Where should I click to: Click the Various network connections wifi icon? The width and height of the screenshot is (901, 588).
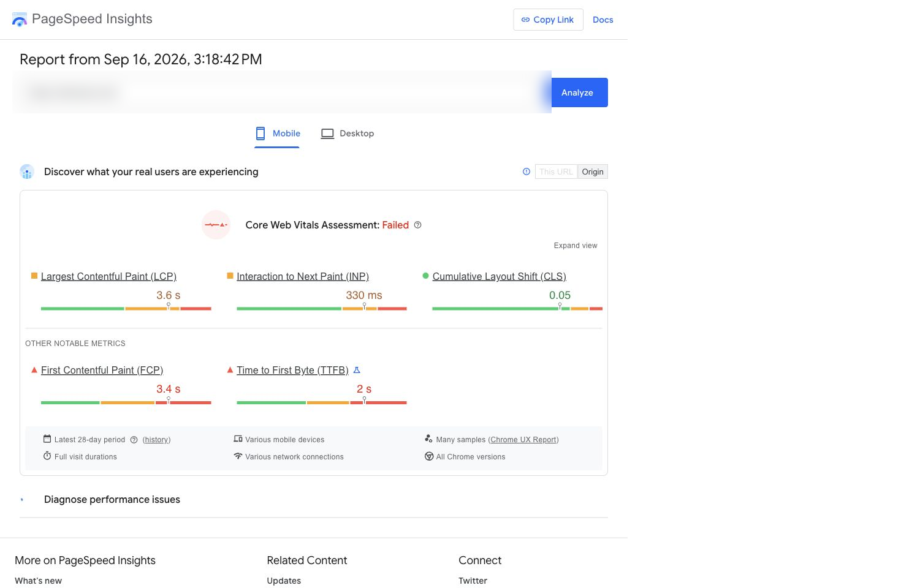click(238, 456)
